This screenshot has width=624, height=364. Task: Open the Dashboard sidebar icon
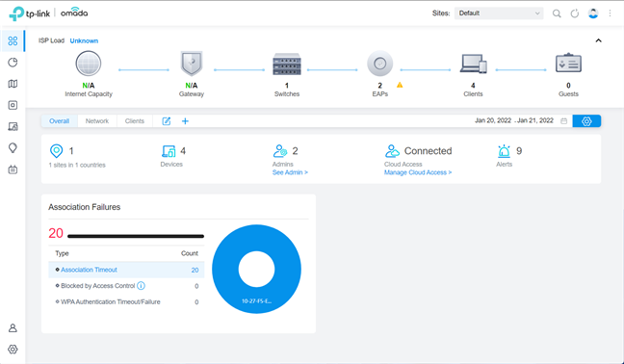[x=13, y=41]
